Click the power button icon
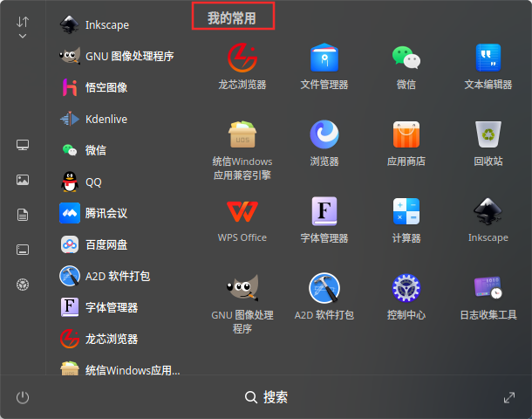The height and width of the screenshot is (419, 532). click(x=23, y=397)
